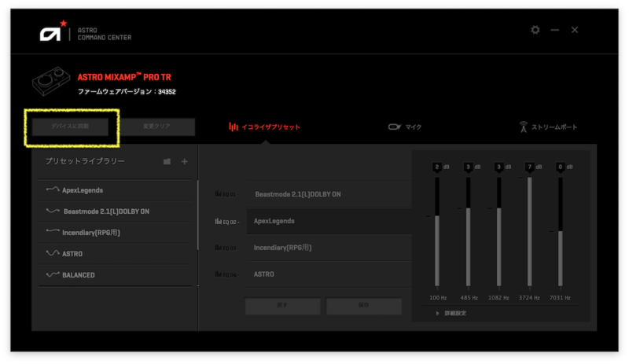Switch to the マイク tab
This screenshot has width=629, height=364.
405,127
